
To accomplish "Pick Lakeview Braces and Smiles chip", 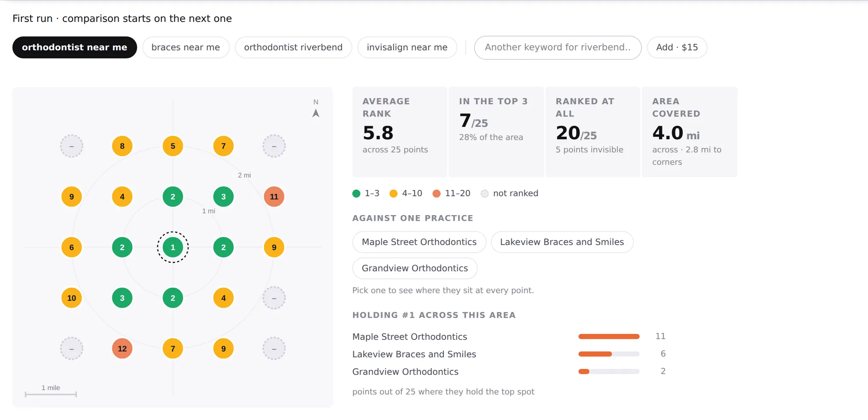I will tap(562, 242).
